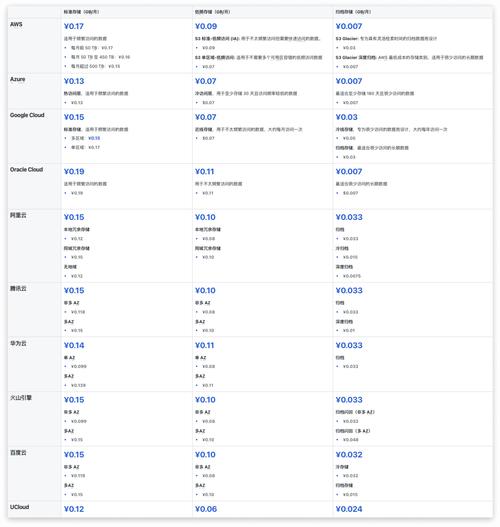This screenshot has width=500, height=527.
Task: Select large ¥0.10 price in 火山引擎 row
Action: coord(205,400)
